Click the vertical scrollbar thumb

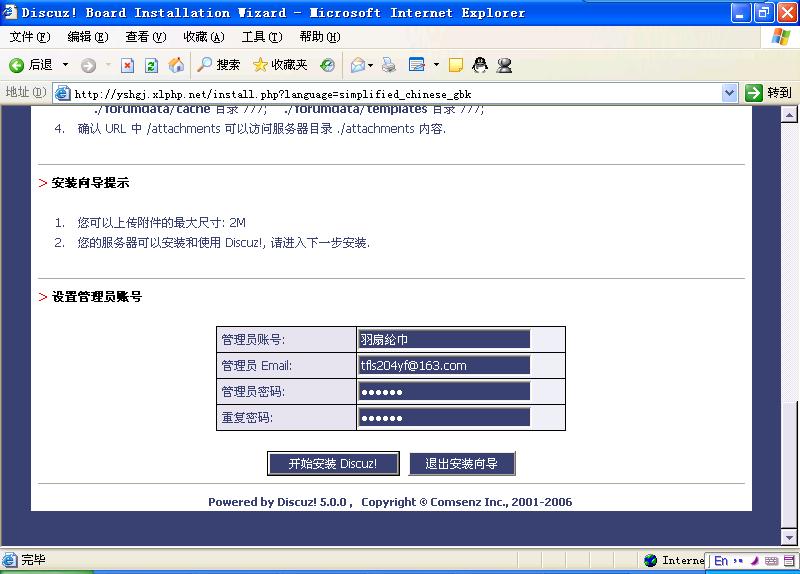coord(789,465)
